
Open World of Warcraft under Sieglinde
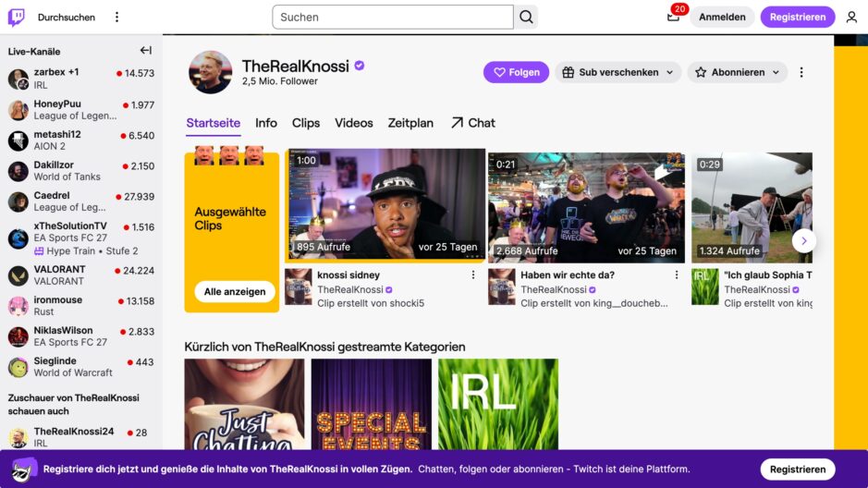pyautogui.click(x=73, y=372)
